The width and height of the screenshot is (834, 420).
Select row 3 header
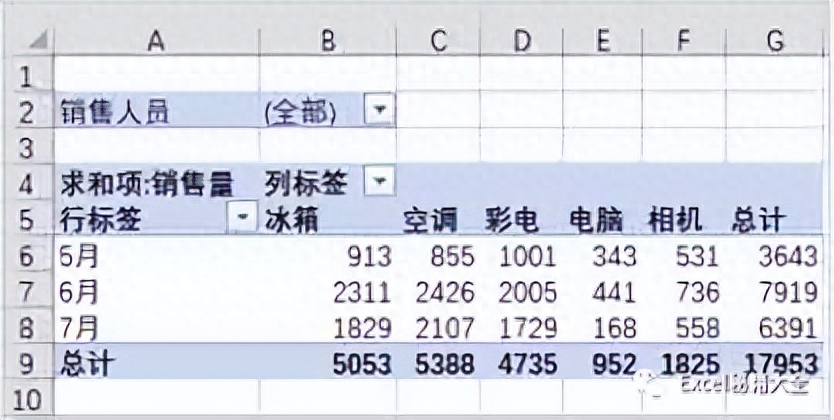pos(27,147)
